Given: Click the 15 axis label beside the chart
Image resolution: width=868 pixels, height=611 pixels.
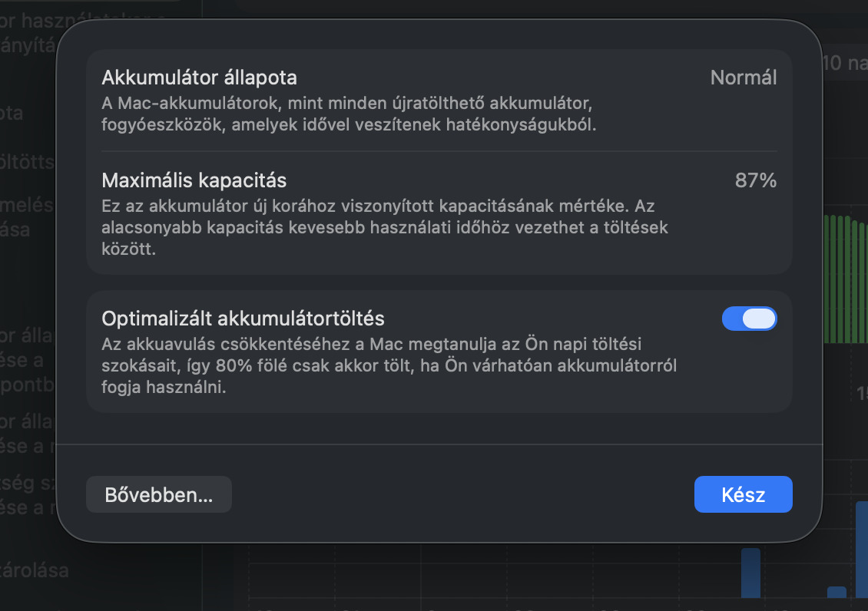Looking at the screenshot, I should pyautogui.click(x=861, y=394).
